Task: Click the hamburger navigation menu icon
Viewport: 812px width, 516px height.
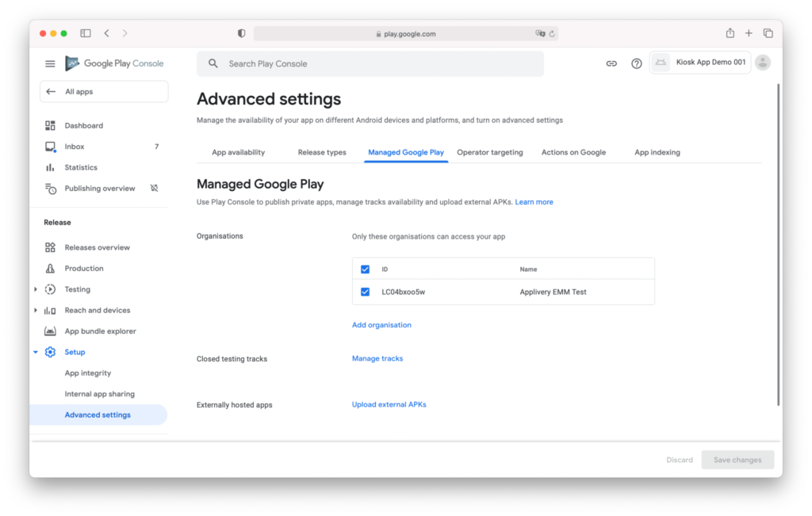Action: [50, 63]
